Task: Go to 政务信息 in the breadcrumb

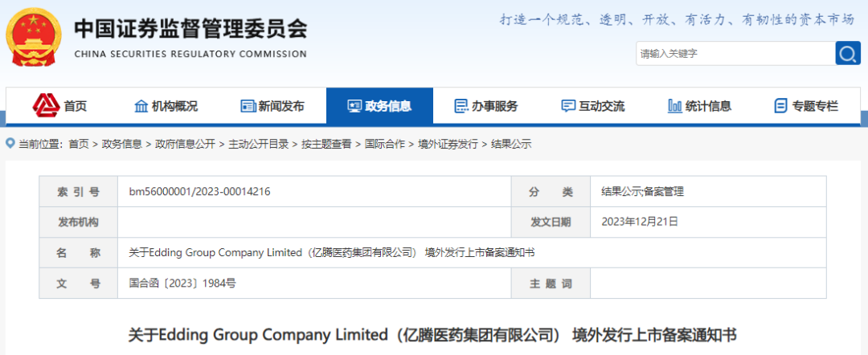Action: coord(122,145)
